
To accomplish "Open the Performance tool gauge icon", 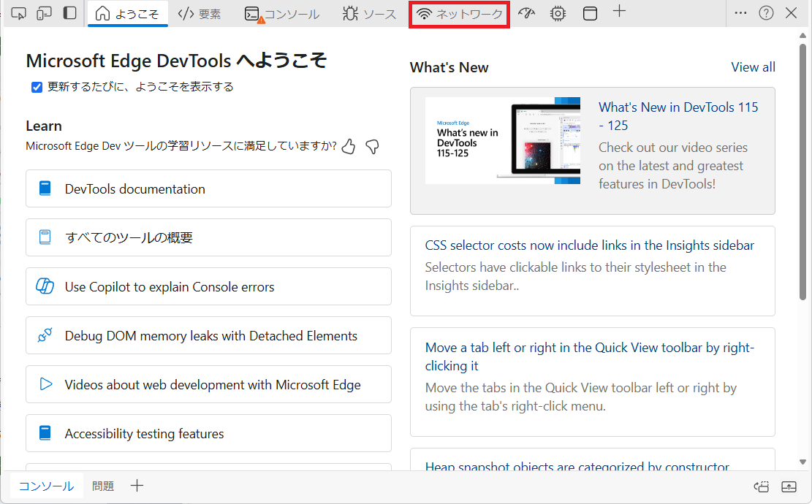I will [527, 13].
